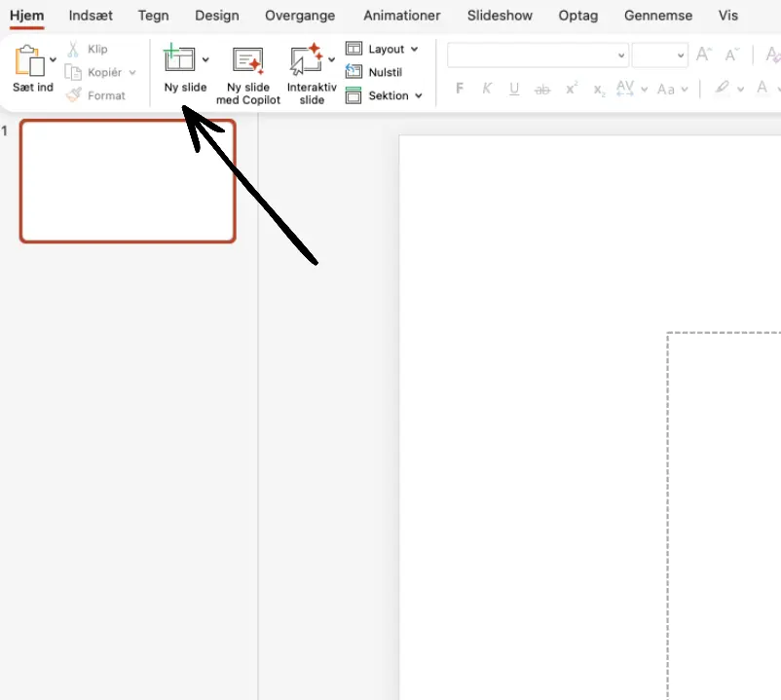
Task: Click the Interaktiv slide icon
Action: 307,59
